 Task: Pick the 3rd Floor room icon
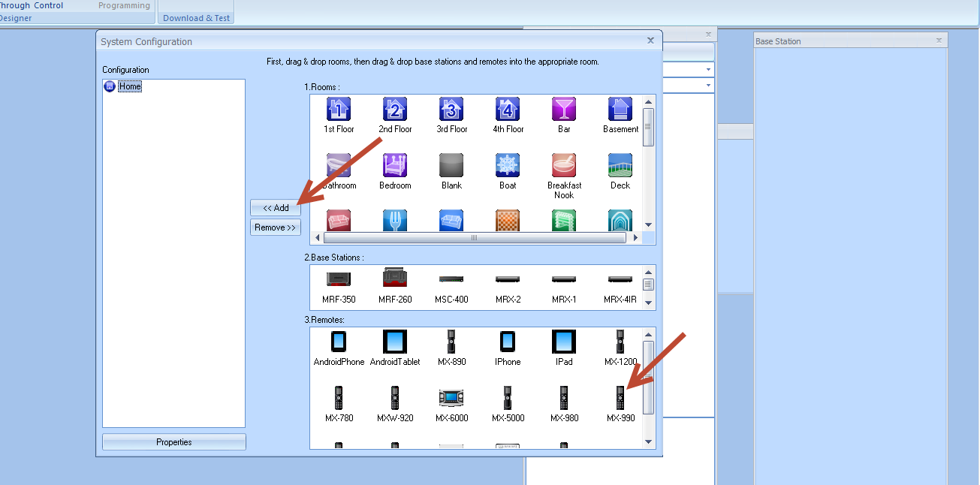pyautogui.click(x=451, y=110)
